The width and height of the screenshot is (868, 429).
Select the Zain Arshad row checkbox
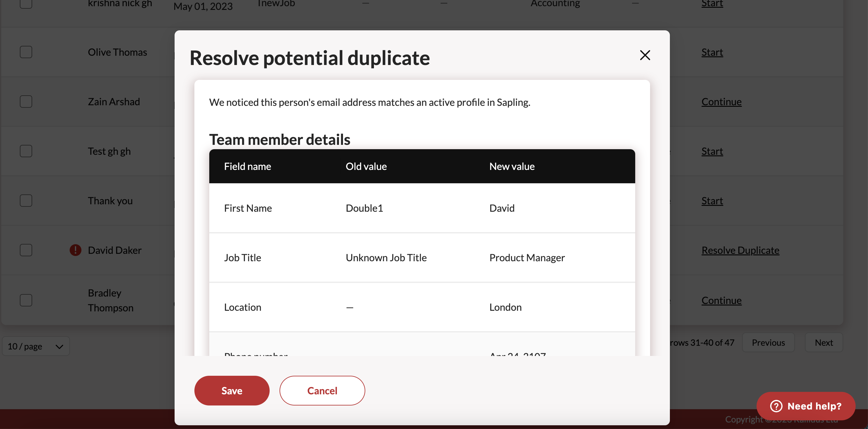[26, 102]
